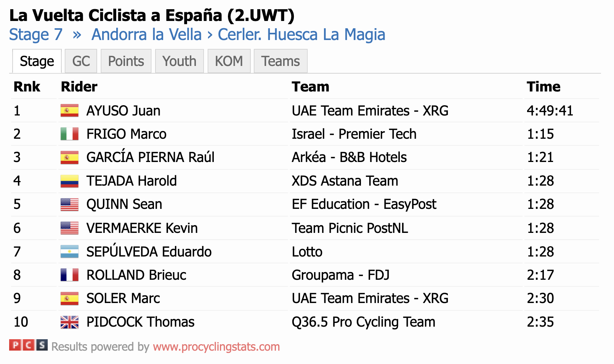Switch to the GC tab

81,61
